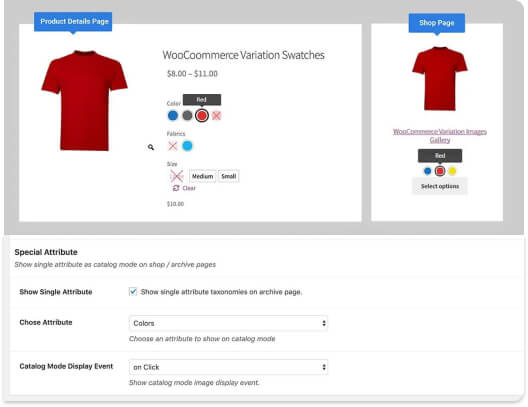528x407 pixels.
Task: Click the magnifier zoom icon on product image
Action: pyautogui.click(x=151, y=147)
